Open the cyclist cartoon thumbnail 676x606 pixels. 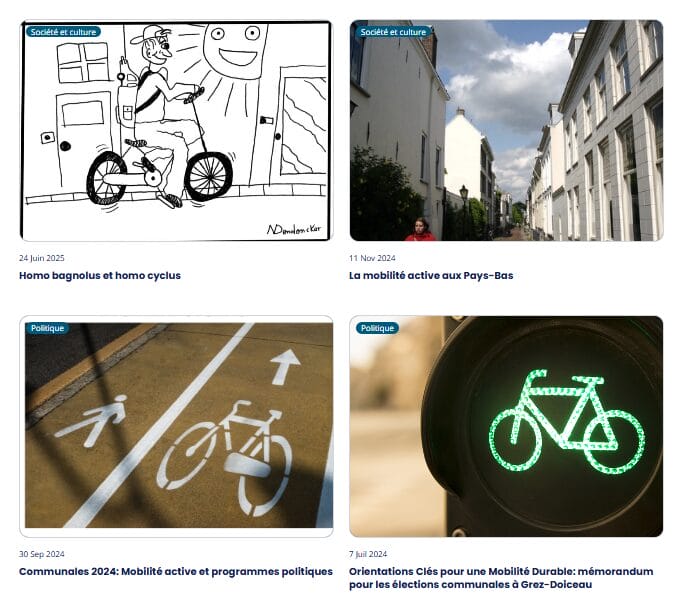[x=176, y=130]
